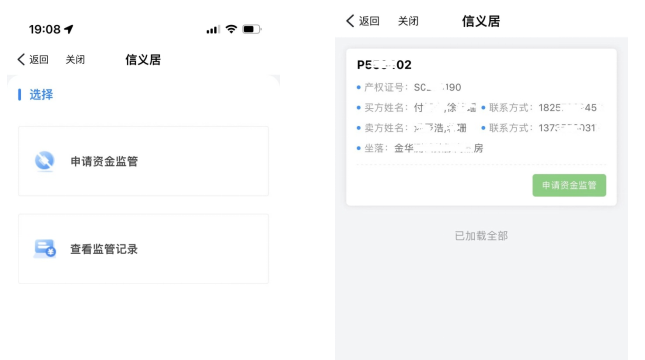The width and height of the screenshot is (645, 360).
Task: Select the 坐落 address row
Action: click(420, 148)
